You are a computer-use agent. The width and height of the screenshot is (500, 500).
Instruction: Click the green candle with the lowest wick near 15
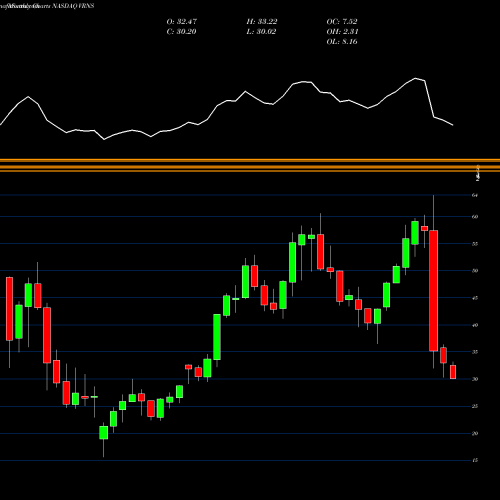coord(103,433)
